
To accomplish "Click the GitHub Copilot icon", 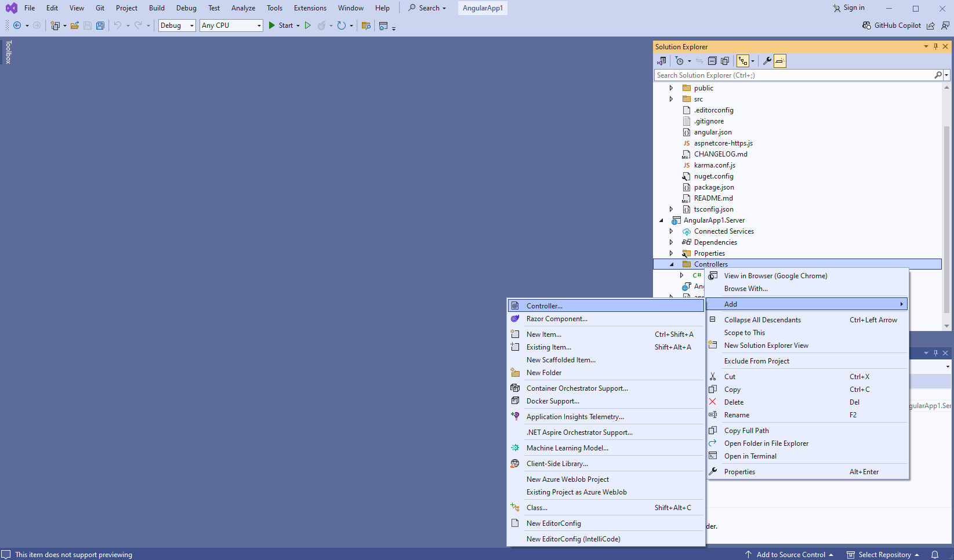I will pyautogui.click(x=866, y=26).
